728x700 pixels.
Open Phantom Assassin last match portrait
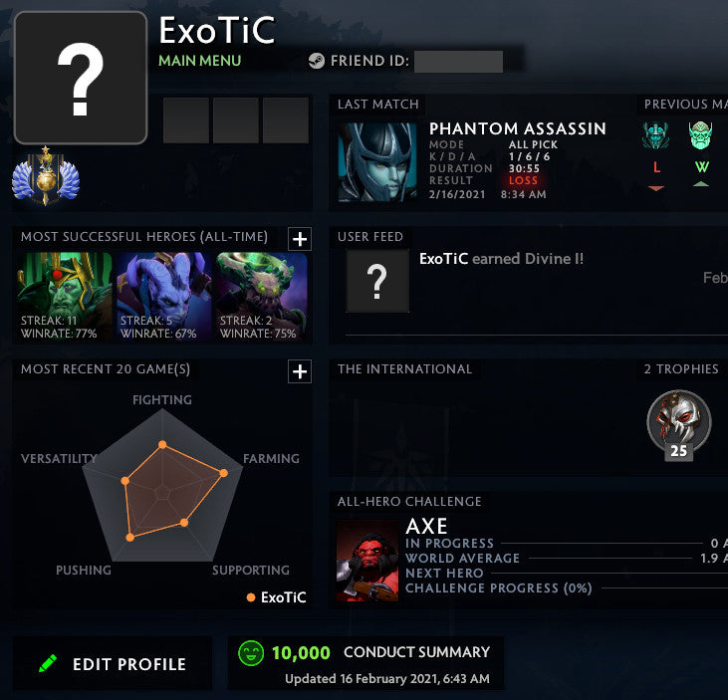point(377,162)
